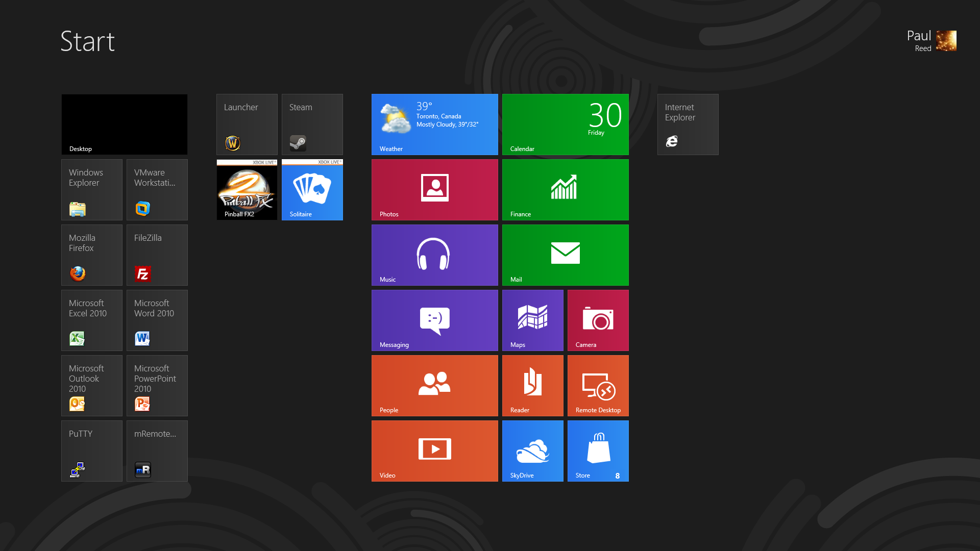Launch Windows Explorer tile

92,190
